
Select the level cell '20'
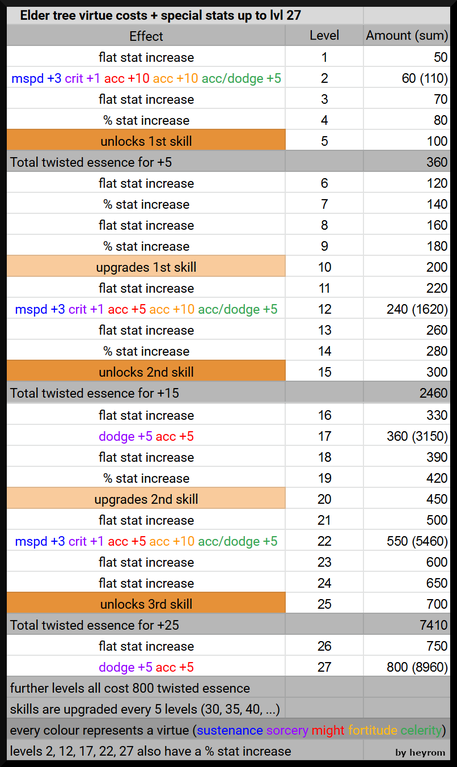coord(324,499)
